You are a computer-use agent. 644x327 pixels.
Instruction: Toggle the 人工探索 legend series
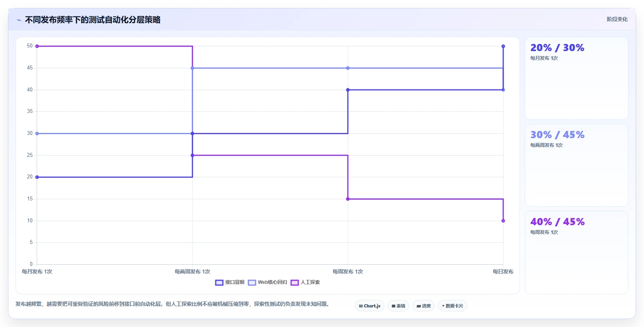coord(305,282)
